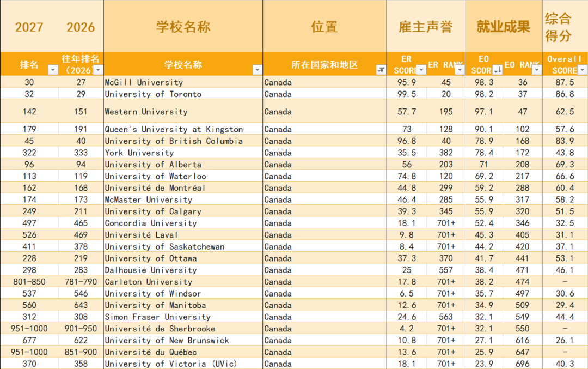The width and height of the screenshot is (588, 369).
Task: Click overall score 87.5 for McGill
Action: (x=565, y=82)
